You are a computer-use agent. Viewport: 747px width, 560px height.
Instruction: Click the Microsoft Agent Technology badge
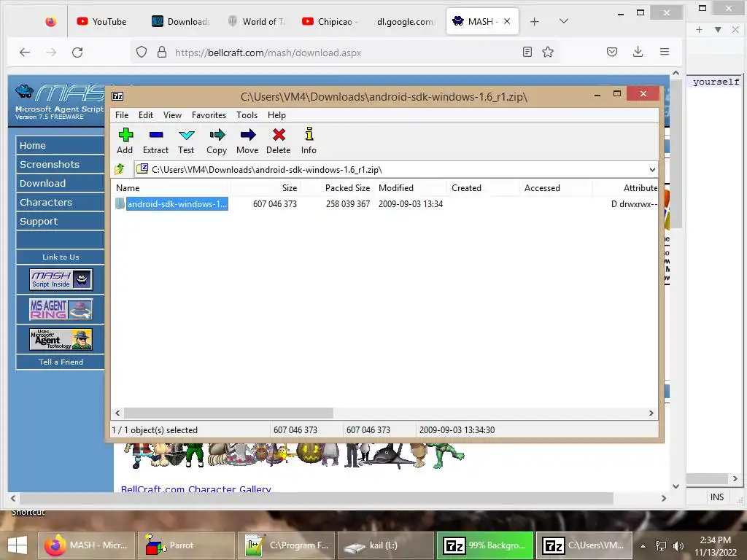point(61,340)
